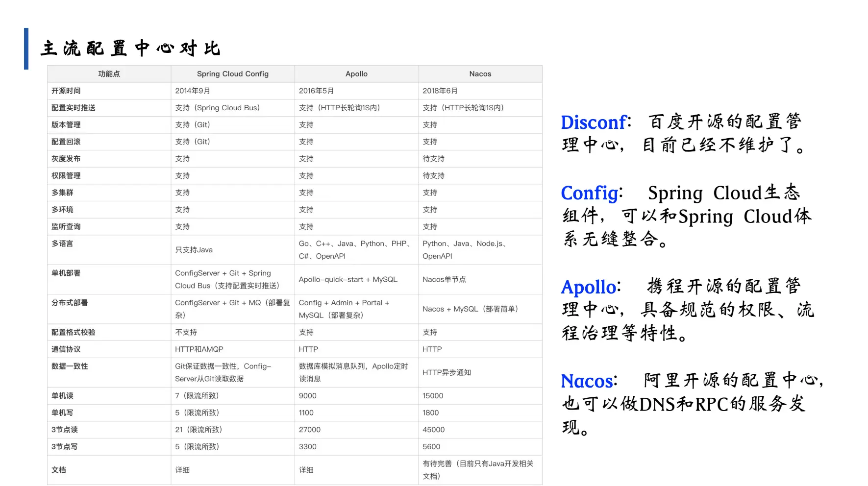This screenshot has height=486, width=868.
Task: Click the 多语言 row label
Action: point(62,243)
